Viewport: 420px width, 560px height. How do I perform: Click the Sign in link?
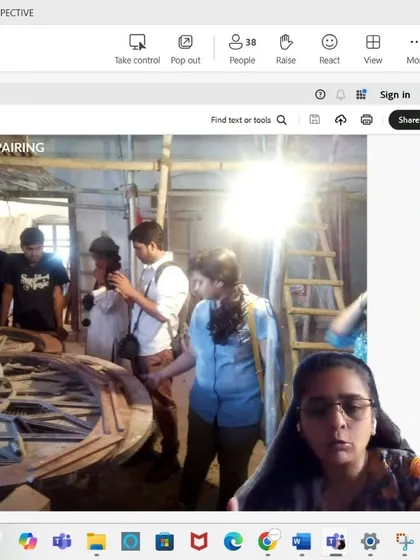[x=395, y=95]
